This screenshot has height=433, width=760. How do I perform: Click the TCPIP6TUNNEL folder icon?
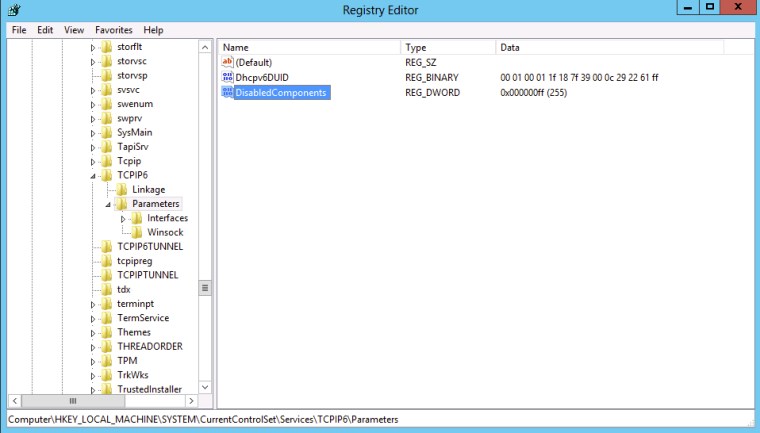(x=107, y=246)
